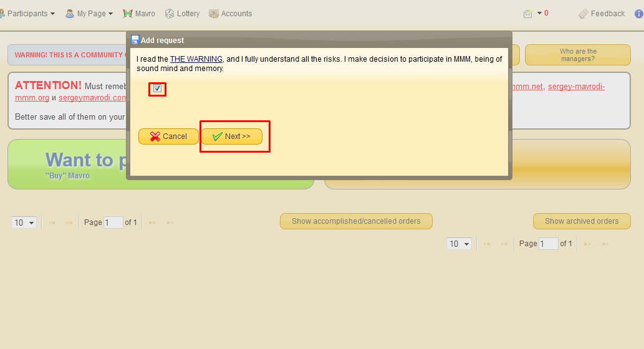Expand the Participants dropdown arrow
This screenshot has width=644, height=349.
(x=52, y=14)
